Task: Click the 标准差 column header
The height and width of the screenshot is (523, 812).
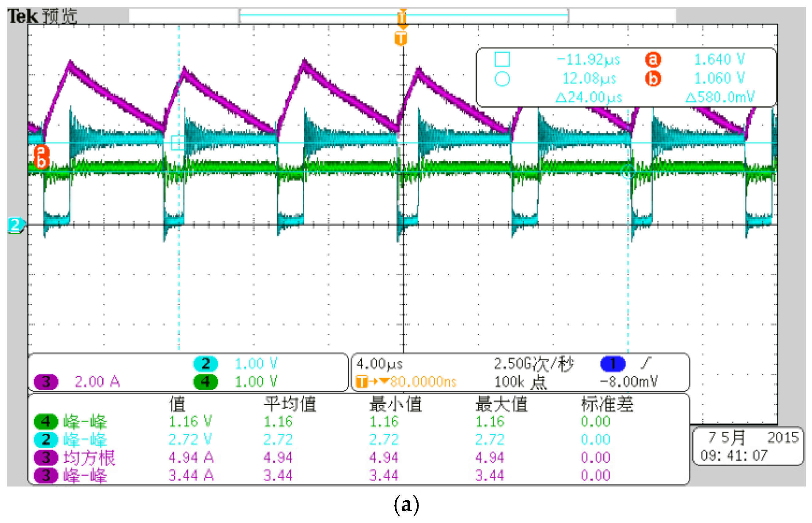Action: (x=607, y=404)
